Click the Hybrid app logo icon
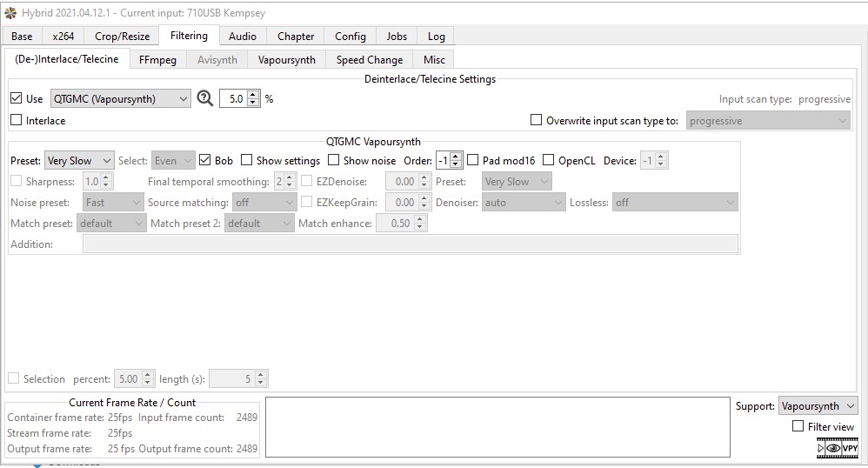This screenshot has height=468, width=868. click(10, 12)
